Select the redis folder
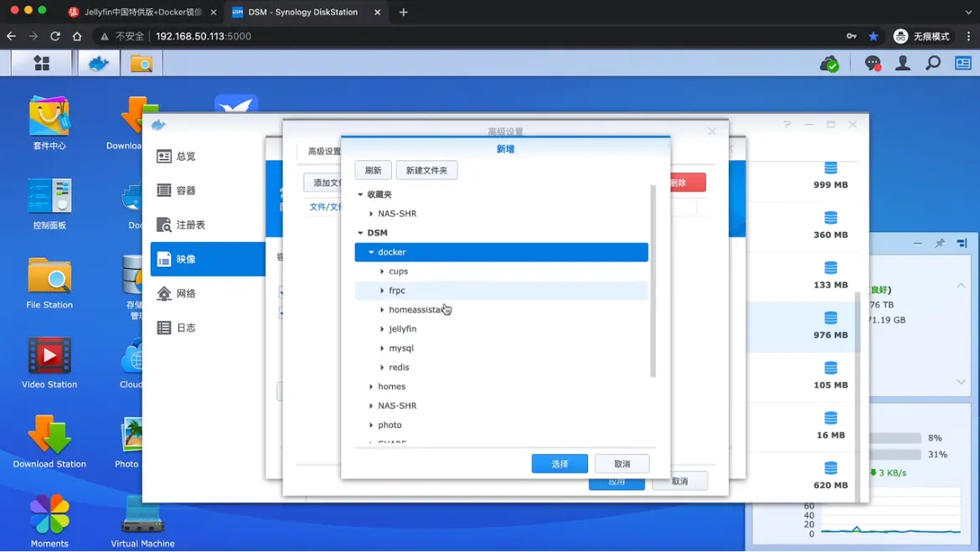 pyautogui.click(x=399, y=368)
